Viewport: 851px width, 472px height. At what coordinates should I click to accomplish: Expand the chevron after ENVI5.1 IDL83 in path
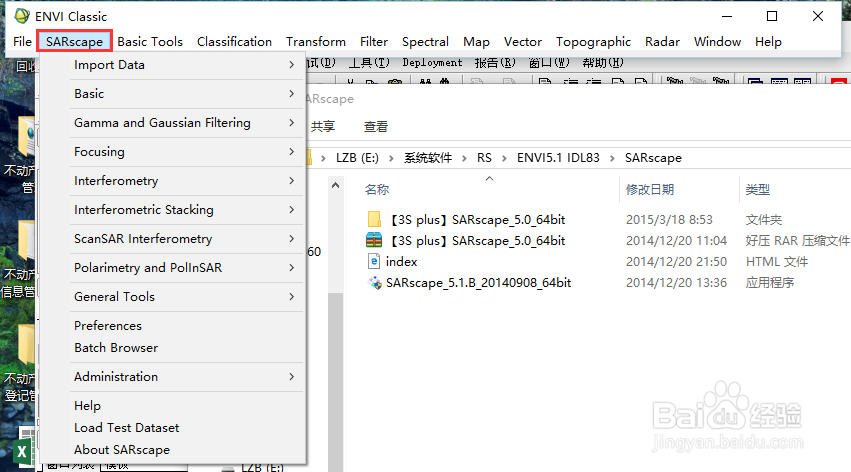612,158
